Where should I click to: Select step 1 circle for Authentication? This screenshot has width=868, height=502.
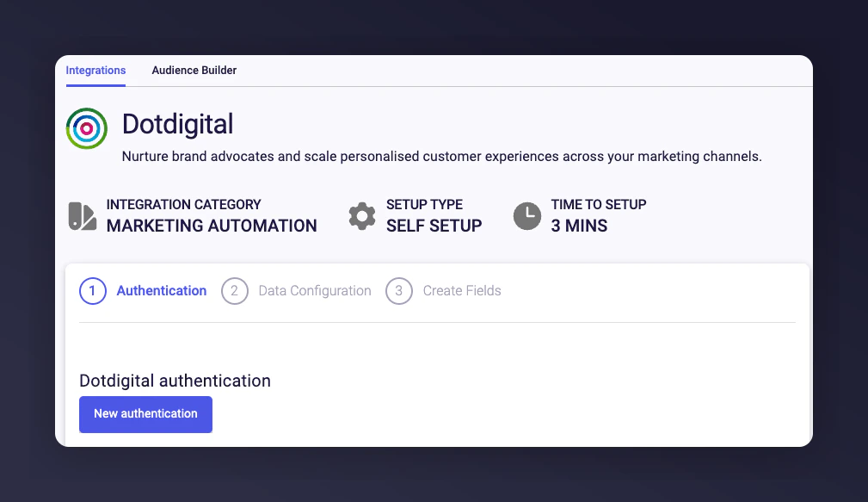click(x=92, y=291)
